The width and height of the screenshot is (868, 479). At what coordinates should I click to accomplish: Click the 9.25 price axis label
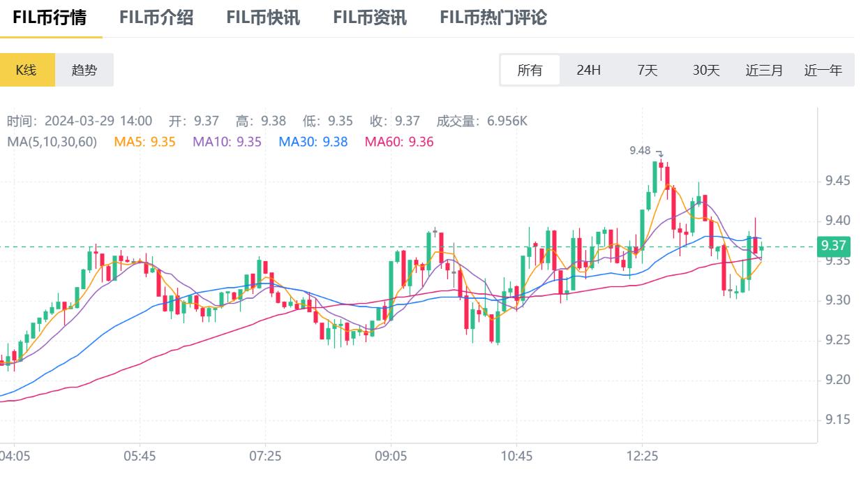837,340
